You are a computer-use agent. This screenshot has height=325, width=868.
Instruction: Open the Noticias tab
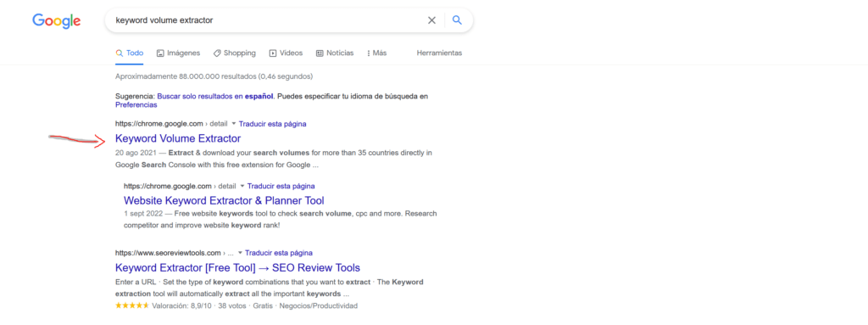tap(334, 53)
